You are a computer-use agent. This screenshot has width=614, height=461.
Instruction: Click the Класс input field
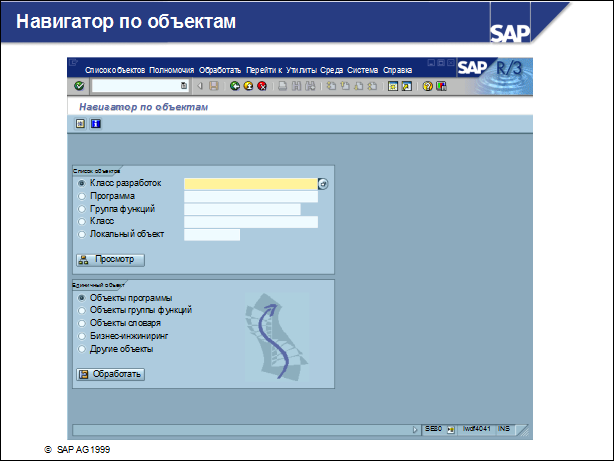(250, 222)
